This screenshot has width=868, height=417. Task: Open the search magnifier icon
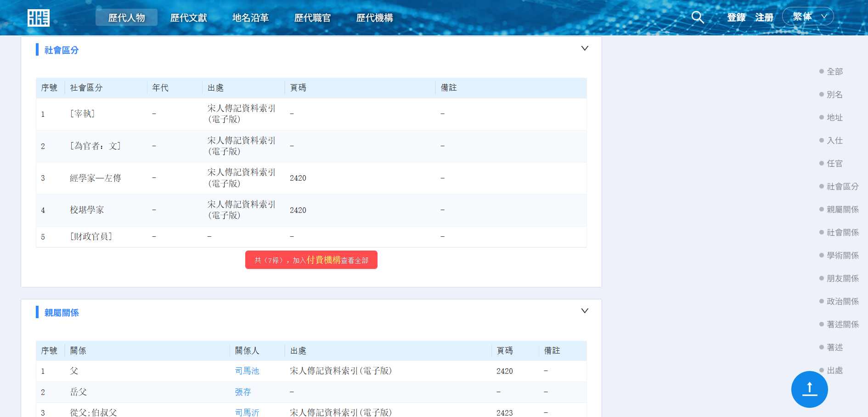[697, 17]
